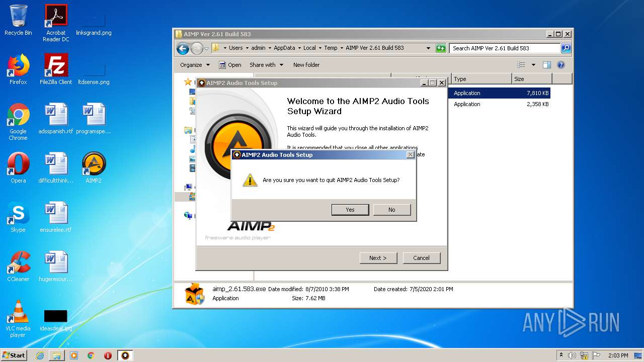Click AppData in the address breadcrumb

[284, 48]
